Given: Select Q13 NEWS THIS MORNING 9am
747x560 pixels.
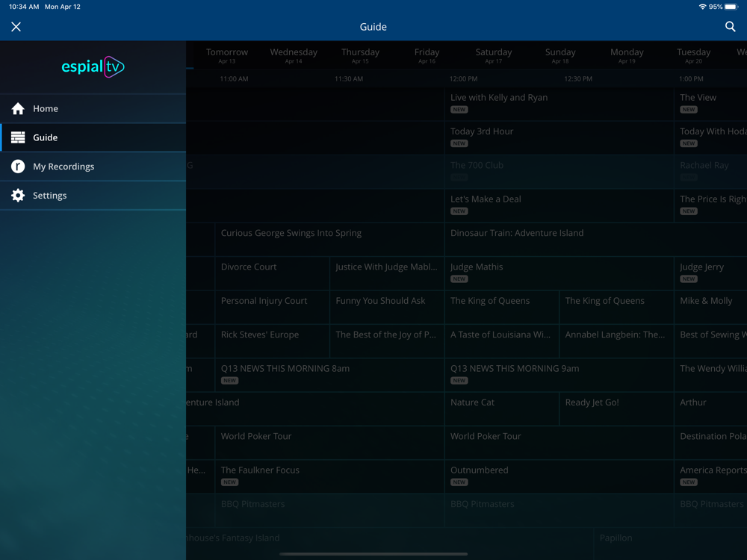Looking at the screenshot, I should (x=560, y=375).
